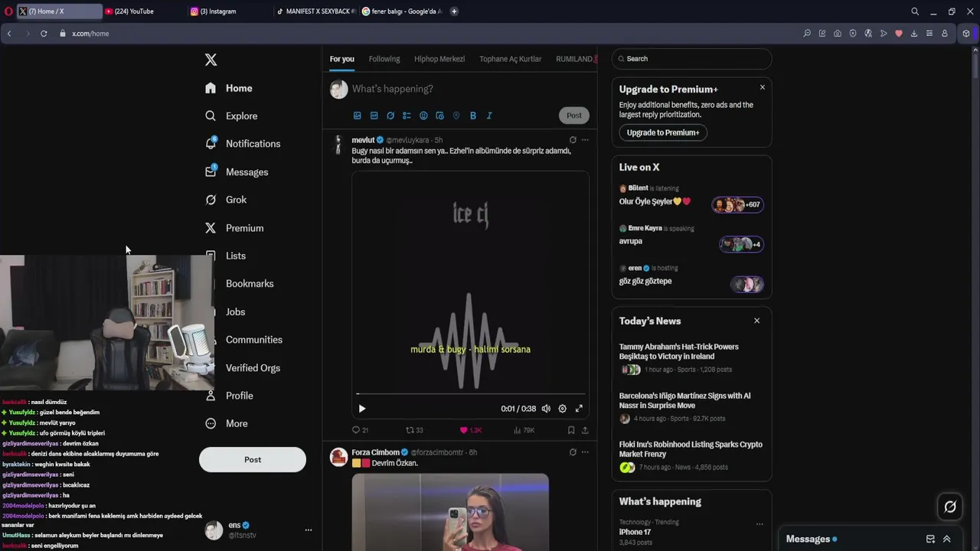Toggle italic formatting in the composer
Image resolution: width=980 pixels, height=551 pixels.
coord(489,116)
